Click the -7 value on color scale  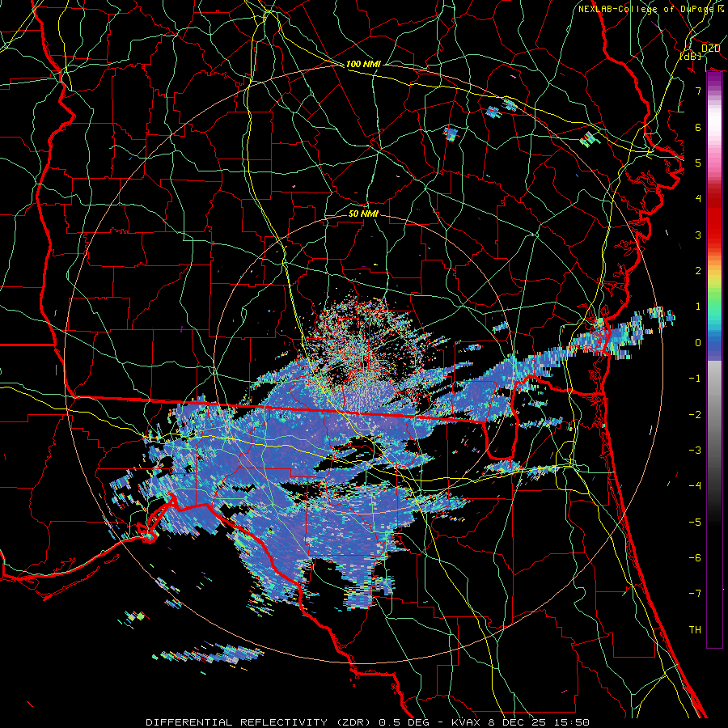tap(695, 594)
